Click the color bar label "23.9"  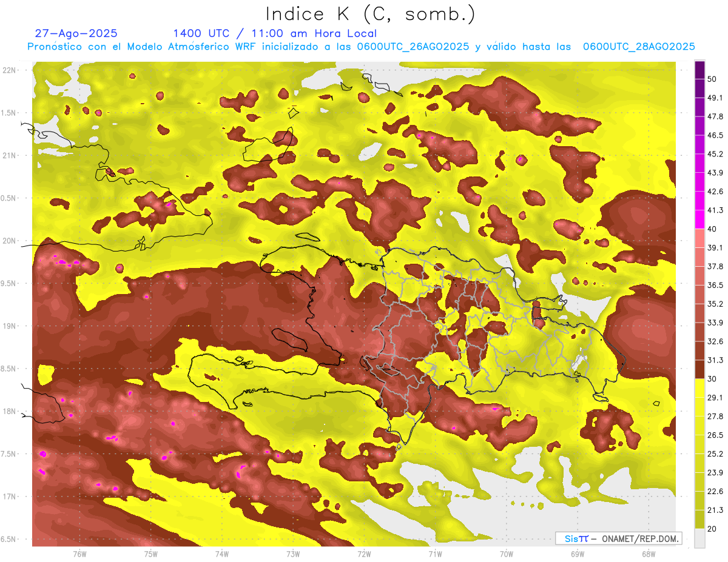[715, 473]
